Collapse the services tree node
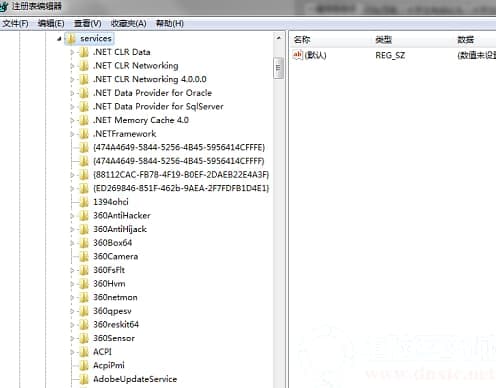The height and width of the screenshot is (388, 496). tap(59, 39)
